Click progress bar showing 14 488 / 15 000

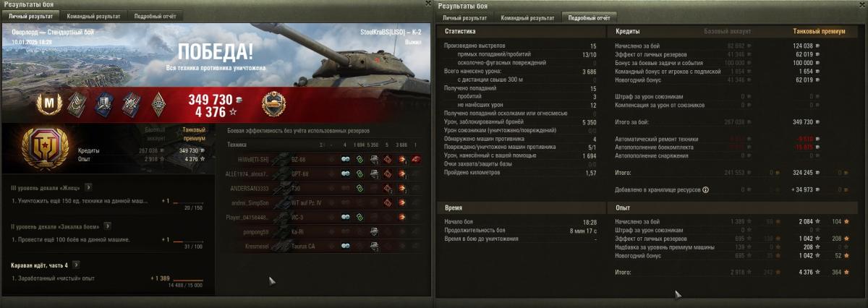click(x=187, y=281)
